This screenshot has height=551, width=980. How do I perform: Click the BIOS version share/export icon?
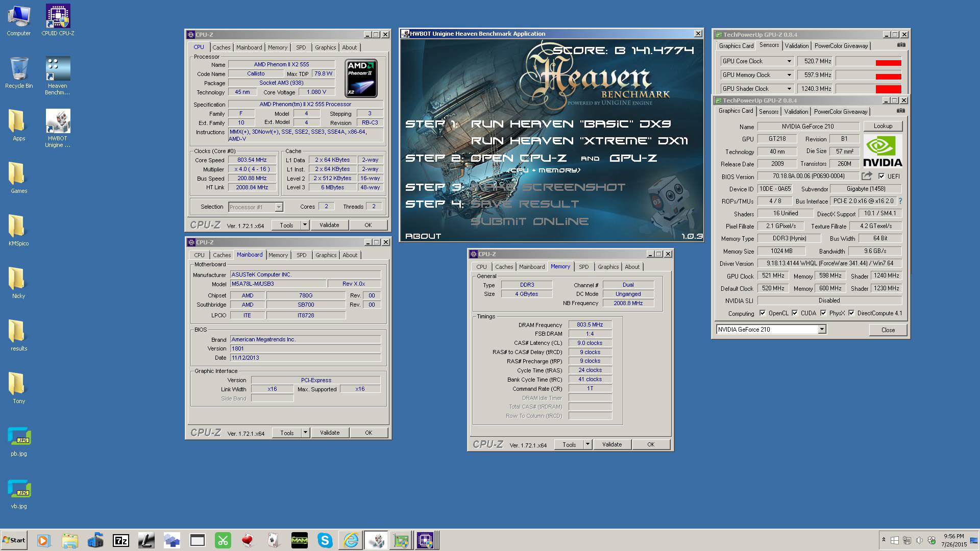[x=867, y=176]
